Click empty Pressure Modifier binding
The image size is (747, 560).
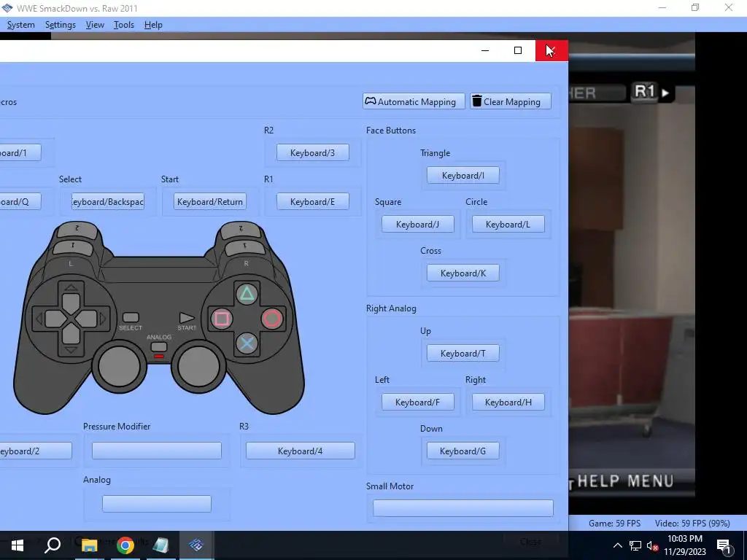click(x=157, y=451)
